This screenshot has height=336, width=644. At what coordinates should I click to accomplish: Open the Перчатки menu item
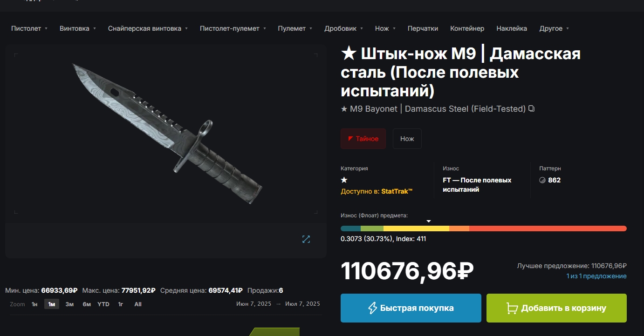coord(423,28)
